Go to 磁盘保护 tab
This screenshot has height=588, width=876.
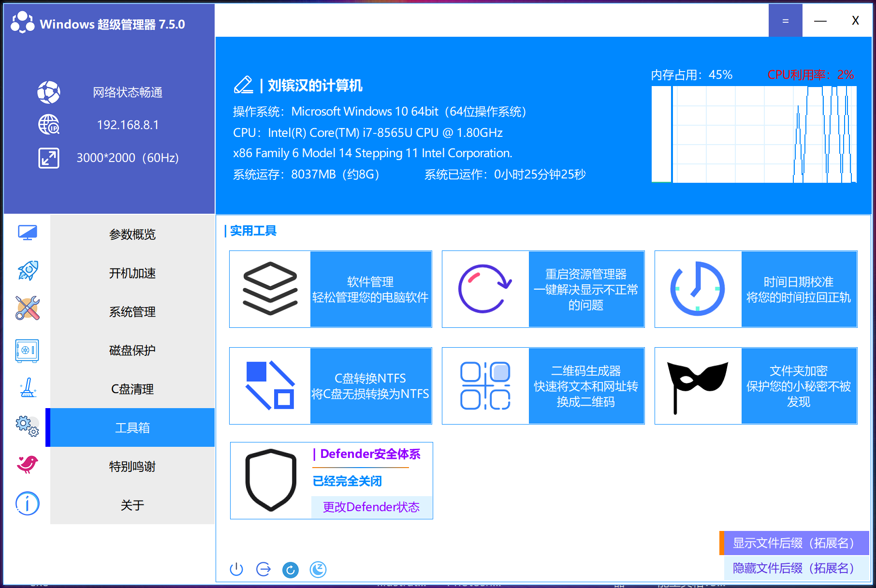132,350
